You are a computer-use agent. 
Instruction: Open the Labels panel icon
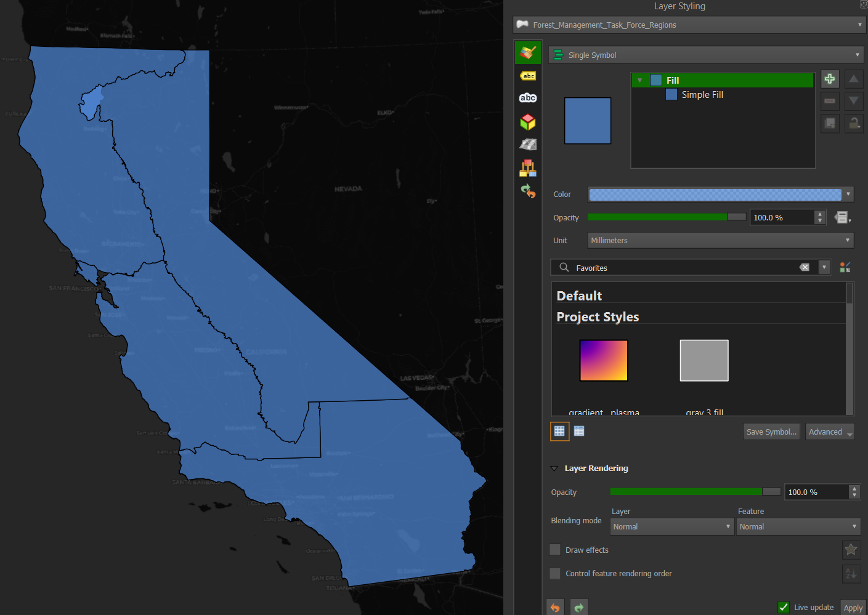[528, 75]
